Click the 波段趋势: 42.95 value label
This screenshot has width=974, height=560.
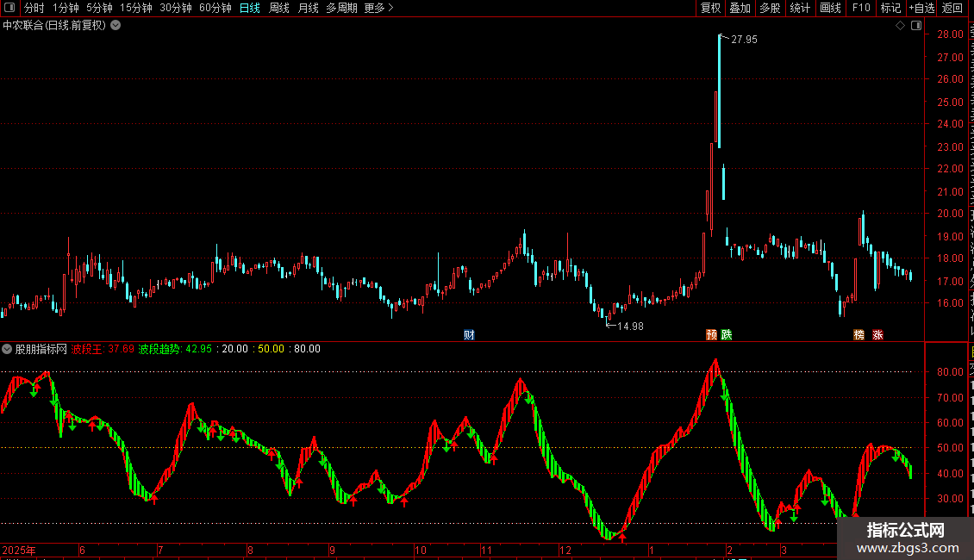coord(175,349)
